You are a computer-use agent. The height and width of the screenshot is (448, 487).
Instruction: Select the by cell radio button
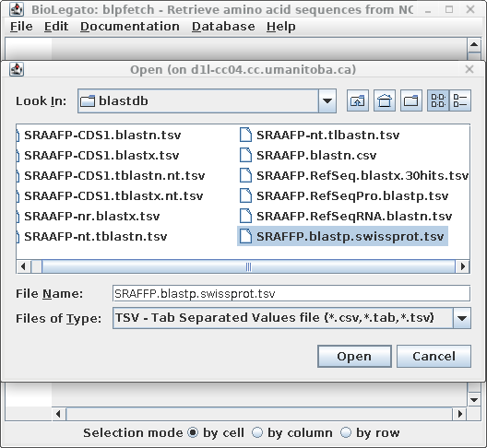coord(193,432)
